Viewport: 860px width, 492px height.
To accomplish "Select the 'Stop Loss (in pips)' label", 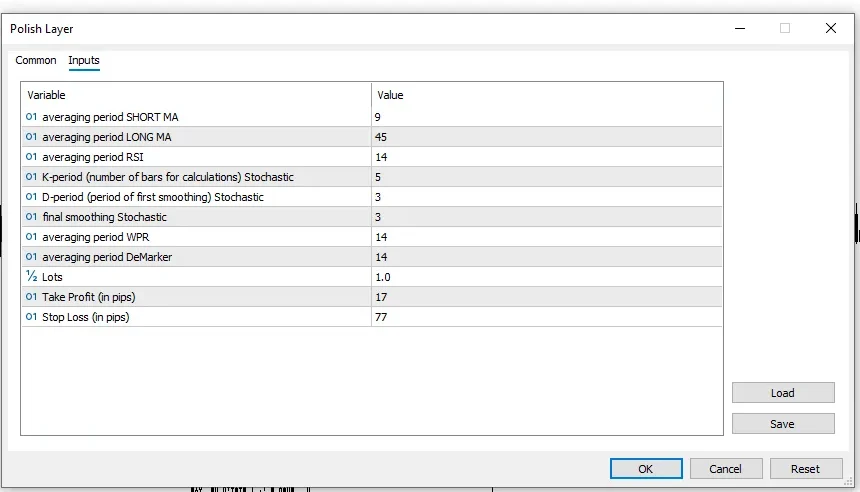I will click(86, 317).
